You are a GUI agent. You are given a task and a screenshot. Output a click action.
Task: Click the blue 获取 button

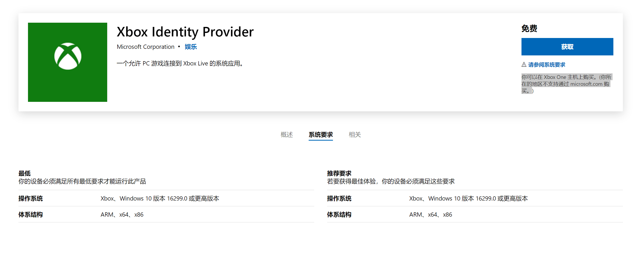coord(567,46)
